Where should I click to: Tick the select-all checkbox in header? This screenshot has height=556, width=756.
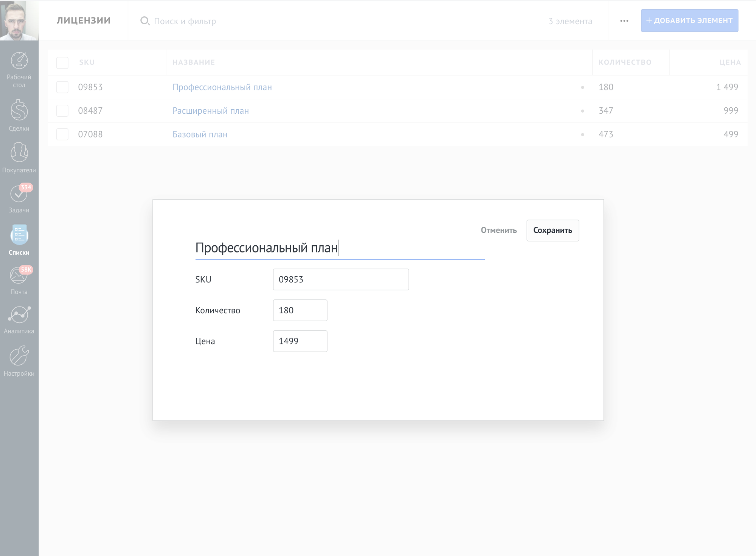click(x=62, y=62)
